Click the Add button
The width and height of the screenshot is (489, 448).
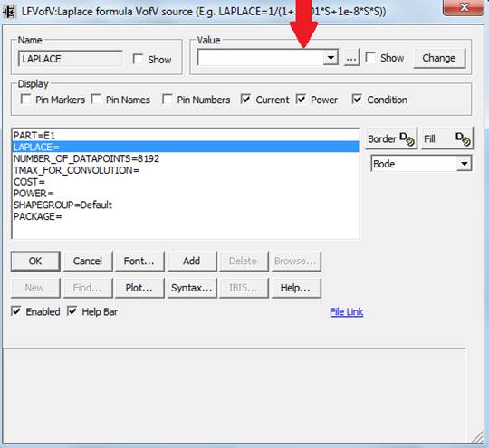click(192, 261)
